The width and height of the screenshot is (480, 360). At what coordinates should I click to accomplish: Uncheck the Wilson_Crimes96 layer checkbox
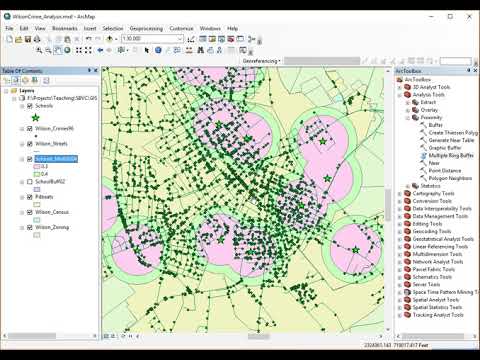(x=30, y=128)
